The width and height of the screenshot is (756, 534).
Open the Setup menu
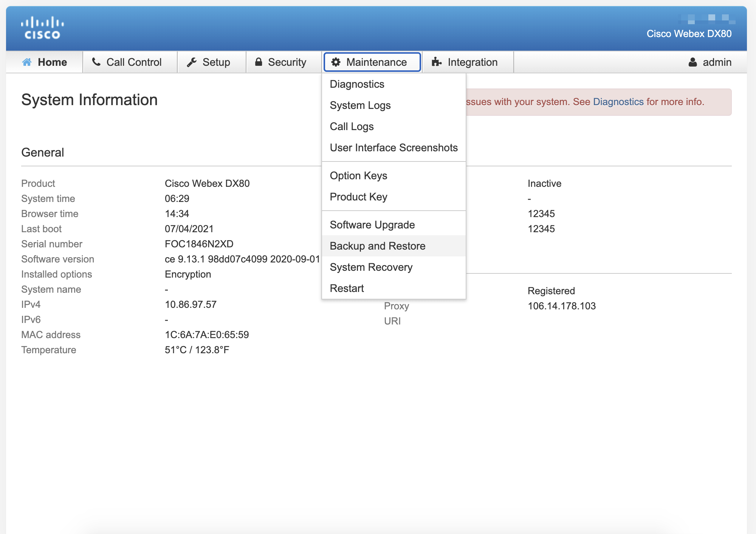tap(212, 62)
